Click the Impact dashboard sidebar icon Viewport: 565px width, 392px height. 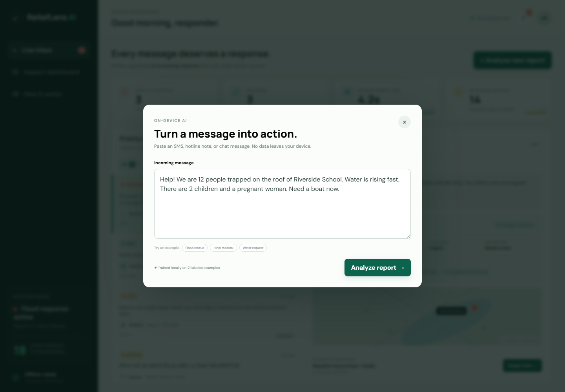click(x=15, y=72)
